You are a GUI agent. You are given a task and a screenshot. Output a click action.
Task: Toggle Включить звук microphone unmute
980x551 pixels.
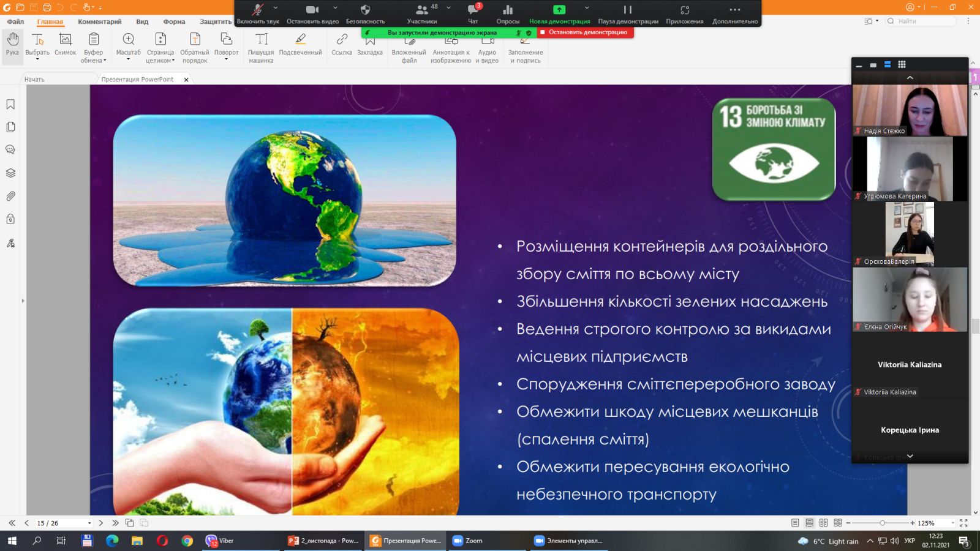coord(258,13)
